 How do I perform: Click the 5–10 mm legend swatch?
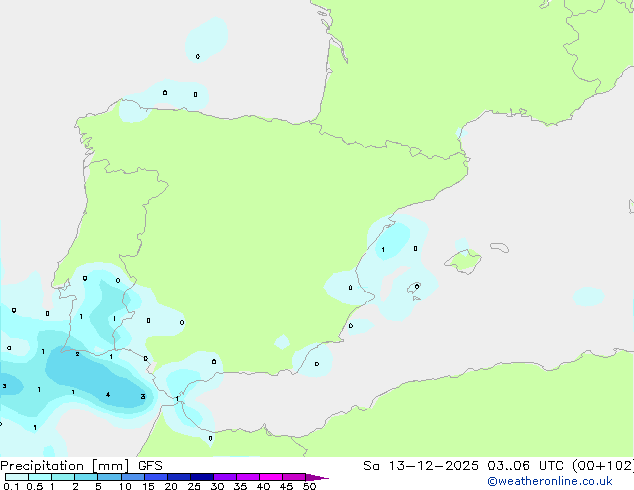pyautogui.click(x=109, y=477)
